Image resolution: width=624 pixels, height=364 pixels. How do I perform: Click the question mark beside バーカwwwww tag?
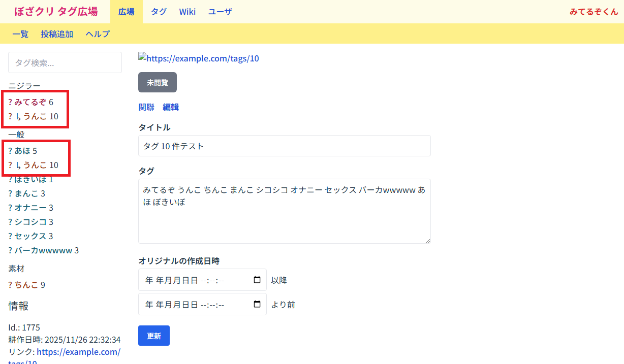10,250
